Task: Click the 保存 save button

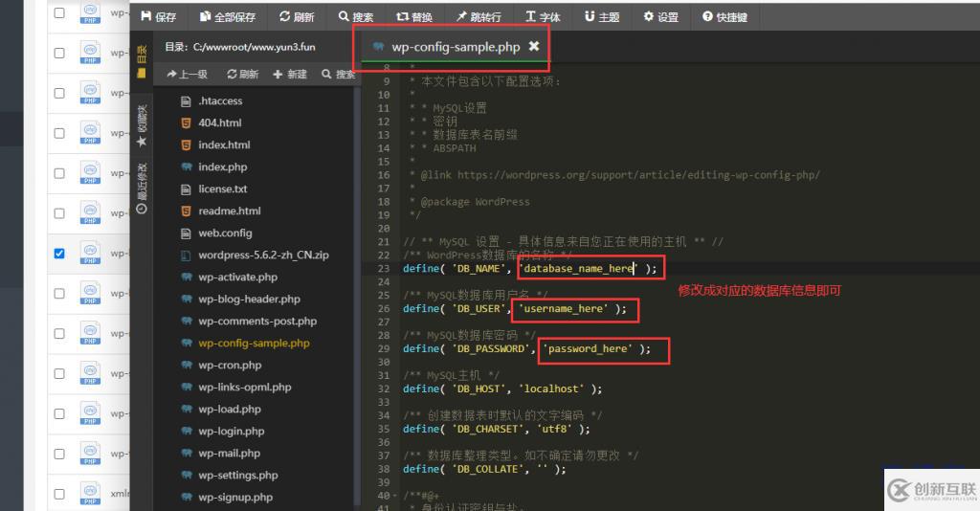Action: [159, 17]
